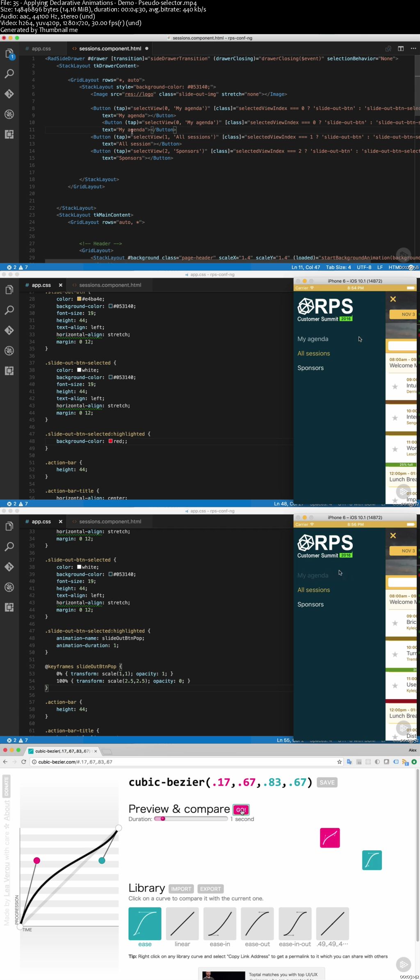Open the new-tab button in the browser
The image size is (420, 980).
pos(107,751)
